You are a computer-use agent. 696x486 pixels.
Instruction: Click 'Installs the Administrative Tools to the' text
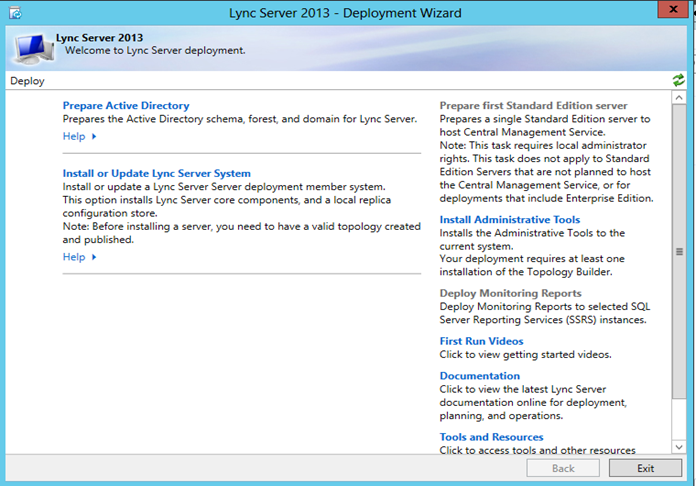(532, 233)
